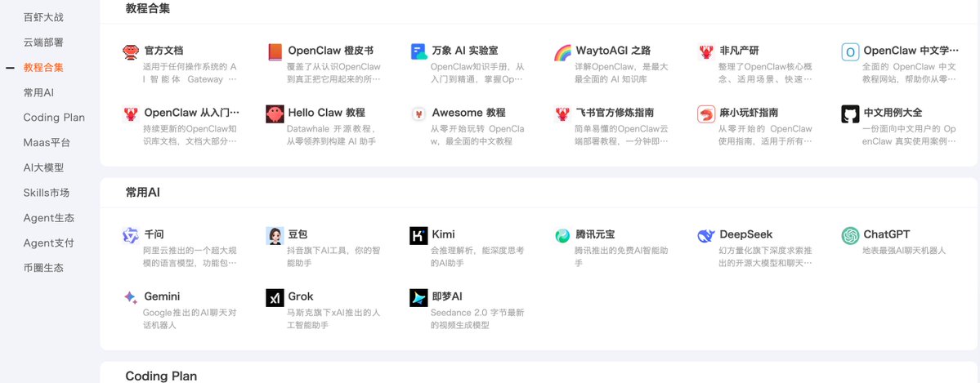
Task: Click the 教程合集 section heading
Action: [x=147, y=9]
